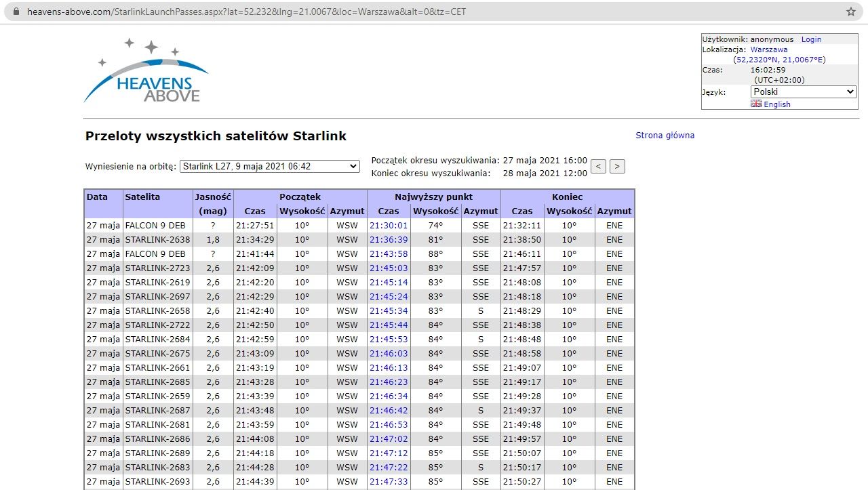
Task: Click the page heading Przeloty wszystkich satelitów Starlink
Action: 216,136
